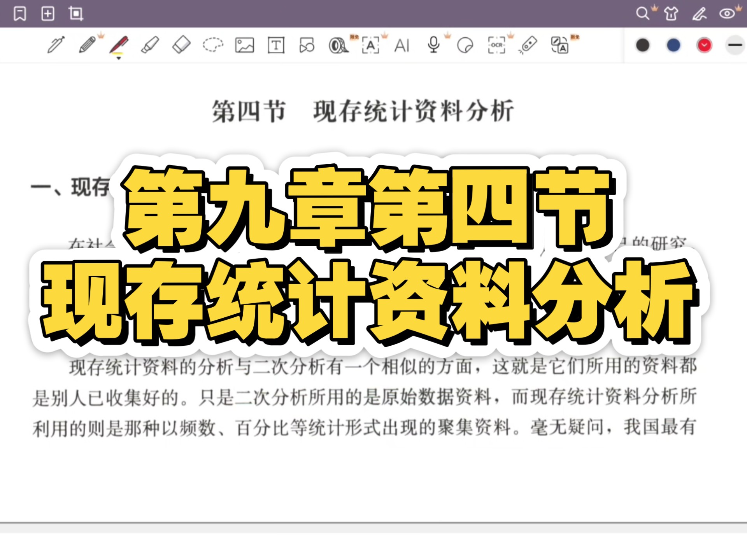Toggle reading mode eye icon
This screenshot has width=747, height=560.
point(727,14)
